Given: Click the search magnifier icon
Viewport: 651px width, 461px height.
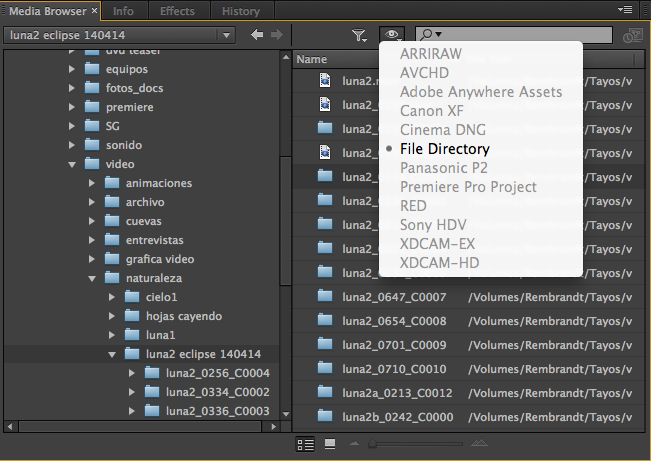Looking at the screenshot, I should tap(428, 35).
